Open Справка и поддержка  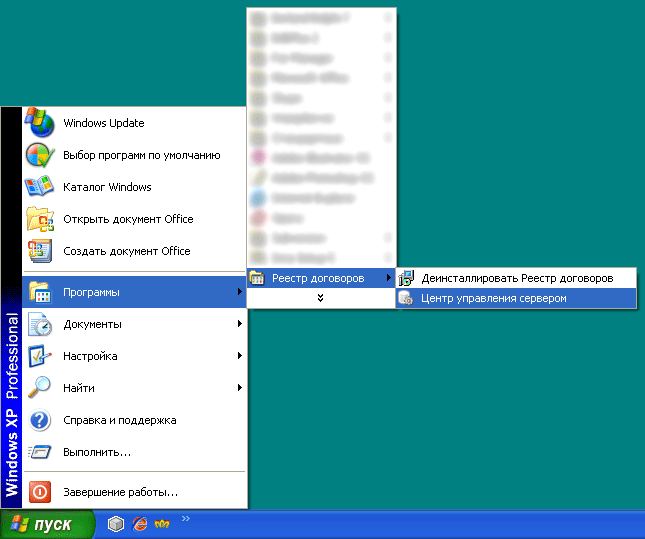pyautogui.click(x=135, y=420)
